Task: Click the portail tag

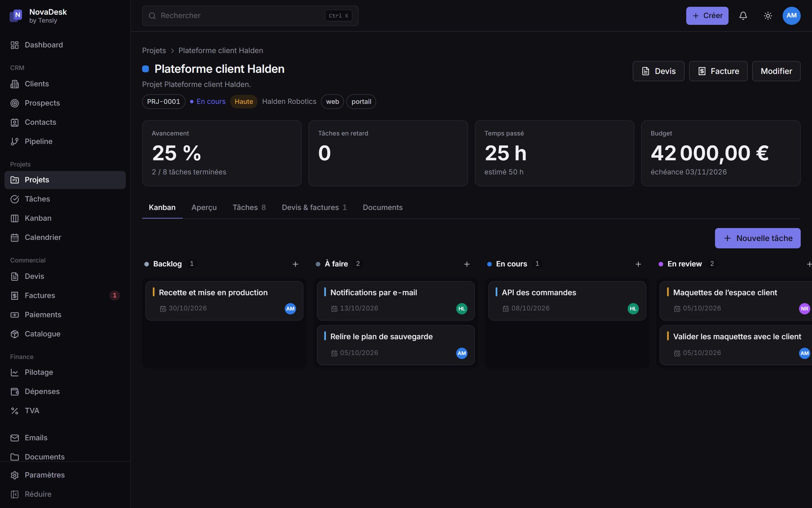Action: [x=361, y=102]
